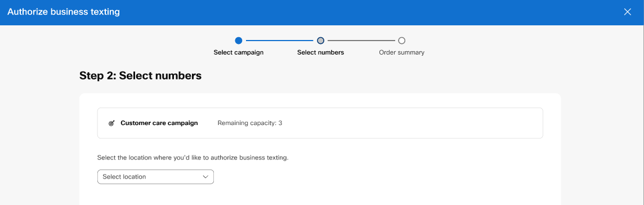
Task: Click the Order summary step label
Action: [x=402, y=52]
